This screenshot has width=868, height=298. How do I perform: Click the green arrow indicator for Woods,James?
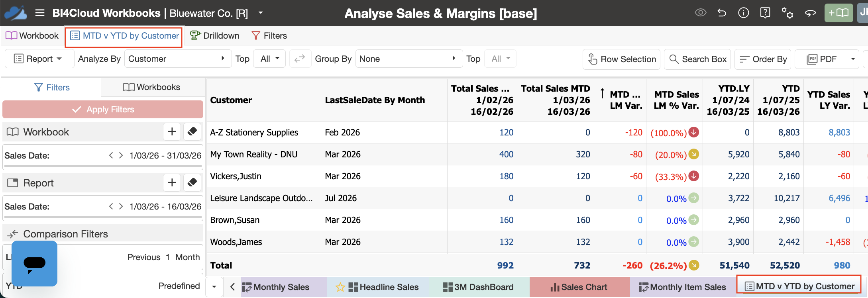pyautogui.click(x=694, y=241)
